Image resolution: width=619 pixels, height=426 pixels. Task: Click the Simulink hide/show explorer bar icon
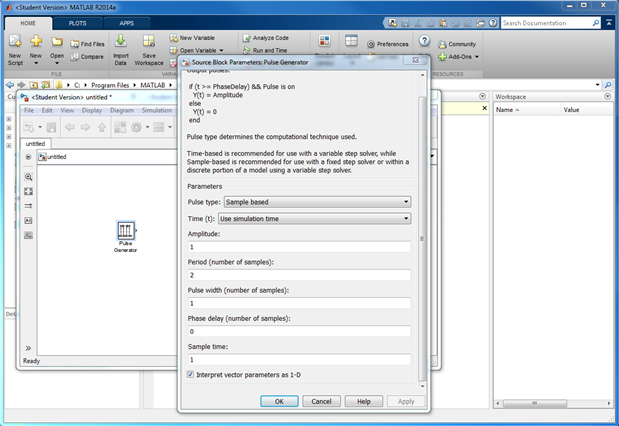[x=28, y=157]
